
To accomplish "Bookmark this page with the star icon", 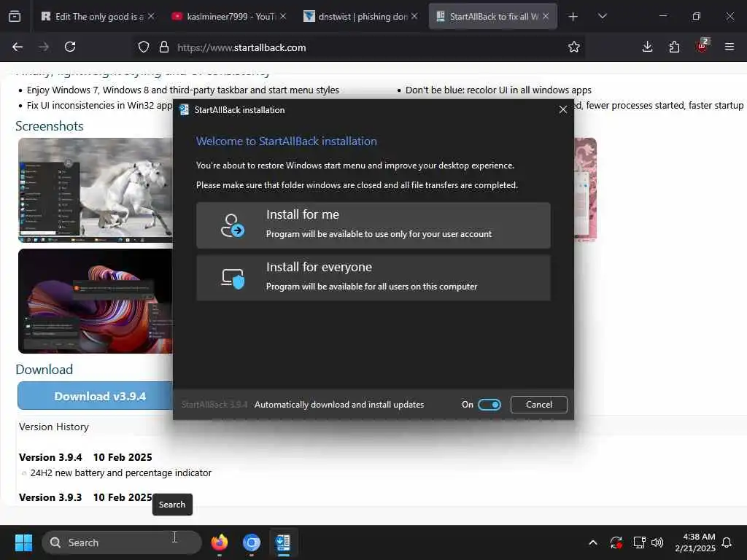I will pyautogui.click(x=574, y=47).
